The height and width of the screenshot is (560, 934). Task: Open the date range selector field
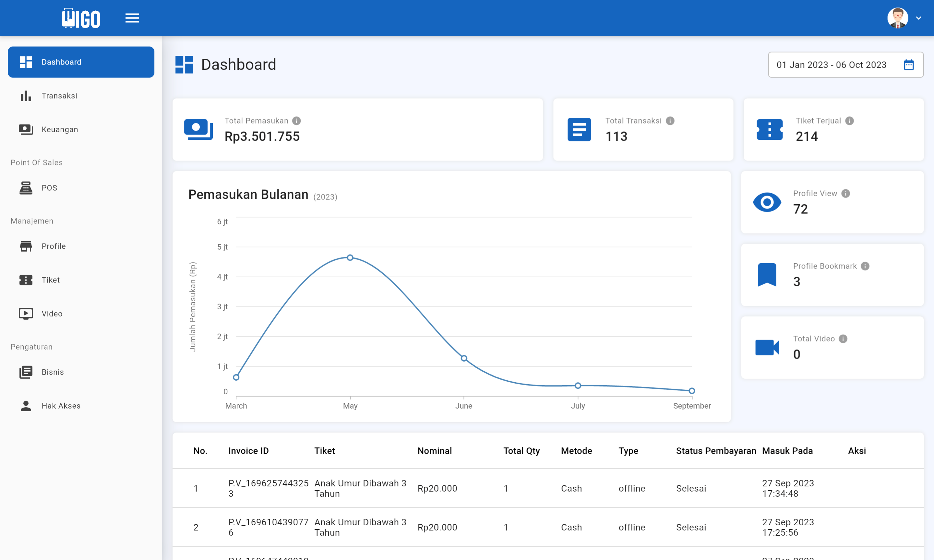[831, 65]
